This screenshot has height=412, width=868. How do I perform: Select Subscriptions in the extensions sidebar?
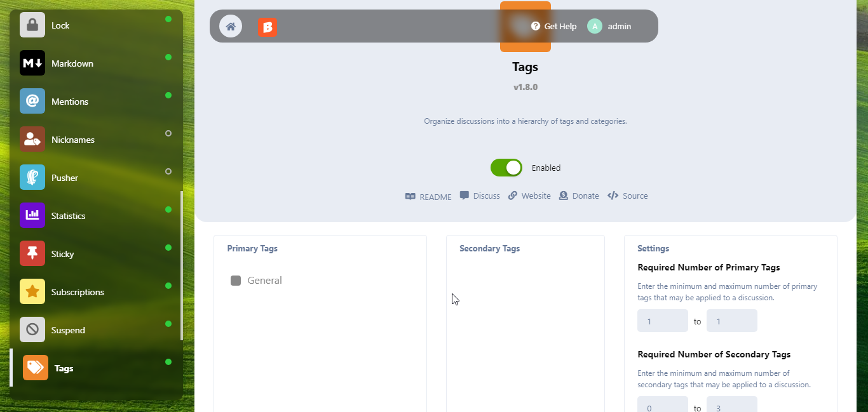(x=78, y=292)
